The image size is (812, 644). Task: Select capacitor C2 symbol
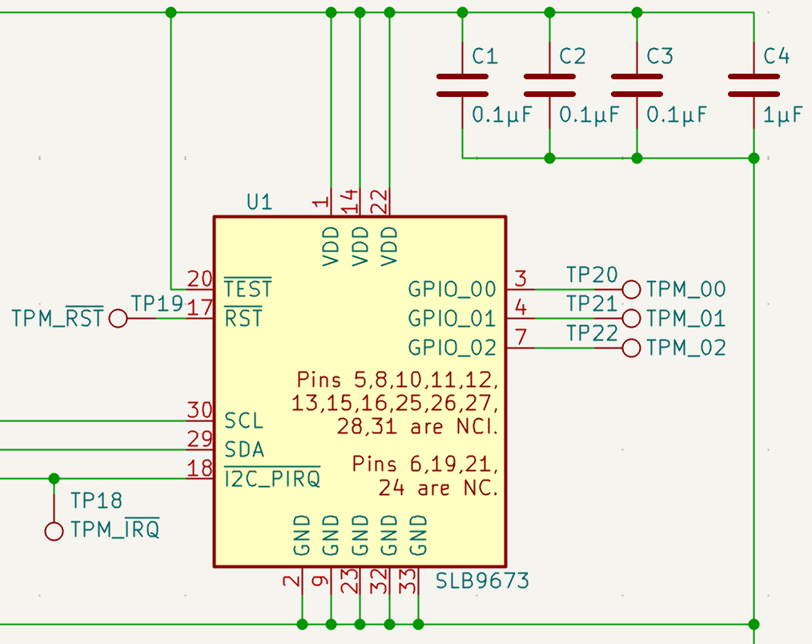click(x=549, y=86)
